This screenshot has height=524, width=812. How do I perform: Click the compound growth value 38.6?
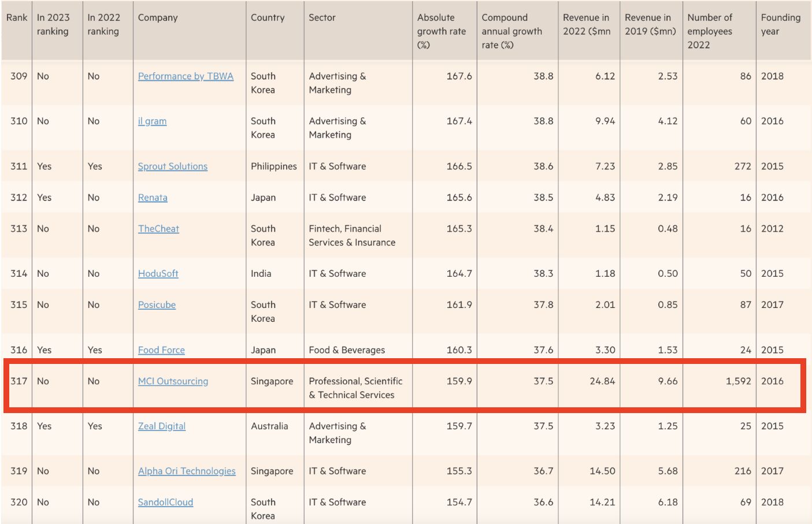click(x=543, y=166)
